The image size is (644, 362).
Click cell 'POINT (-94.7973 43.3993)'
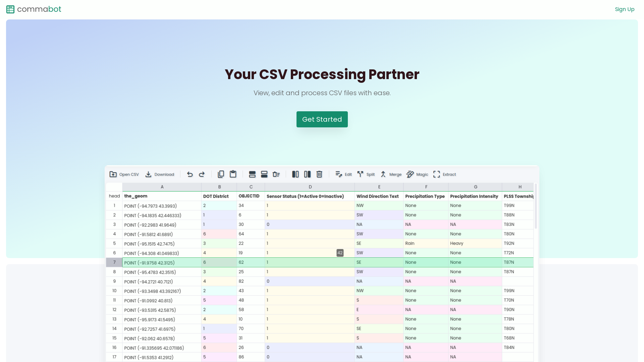[x=162, y=206]
